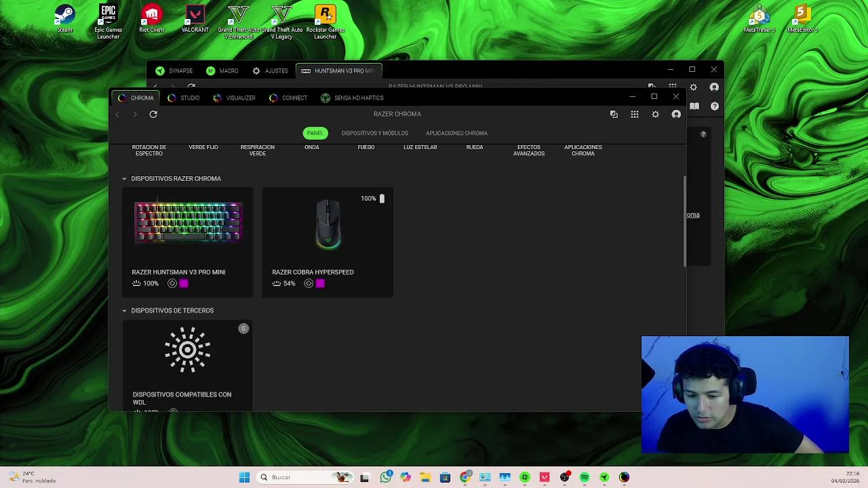This screenshot has width=868, height=488.
Task: Switch to the Connect tab
Action: point(288,98)
